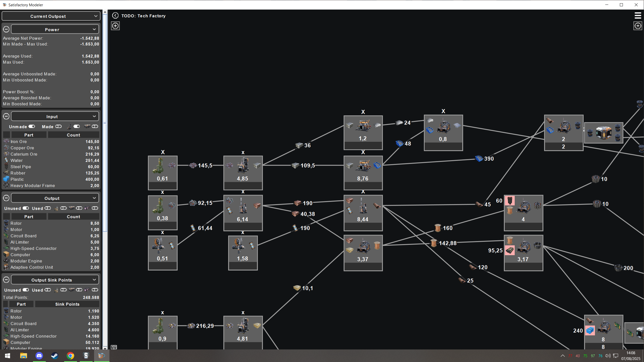Select the water extractor node labeled 1,58

pyautogui.click(x=243, y=253)
